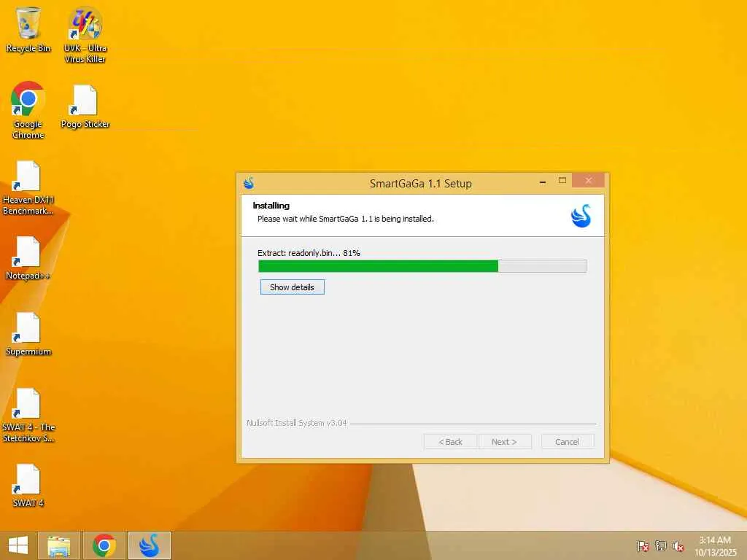The height and width of the screenshot is (560, 747).
Task: Switch to SmartGaGa setup taskbar button
Action: click(x=150, y=545)
